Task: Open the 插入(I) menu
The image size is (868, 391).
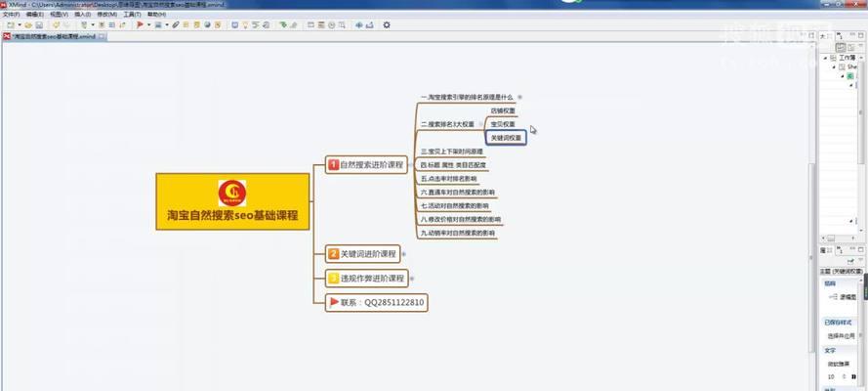Action: click(x=82, y=14)
